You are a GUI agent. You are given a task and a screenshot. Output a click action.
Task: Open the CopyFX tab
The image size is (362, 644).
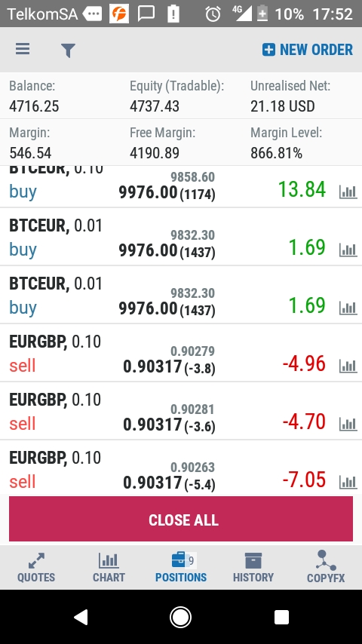(x=326, y=568)
